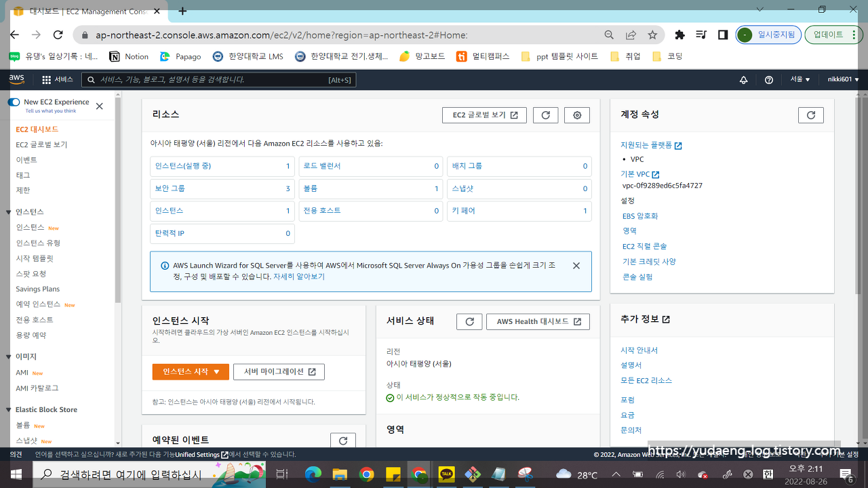The image size is (868, 488).
Task: Click the EC2 글로벌 보기 button
Action: [484, 115]
